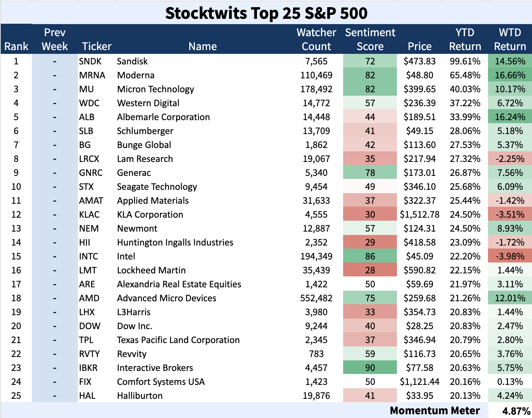Click the sentiment score 86 for Intel
532x418 pixels.
point(370,256)
